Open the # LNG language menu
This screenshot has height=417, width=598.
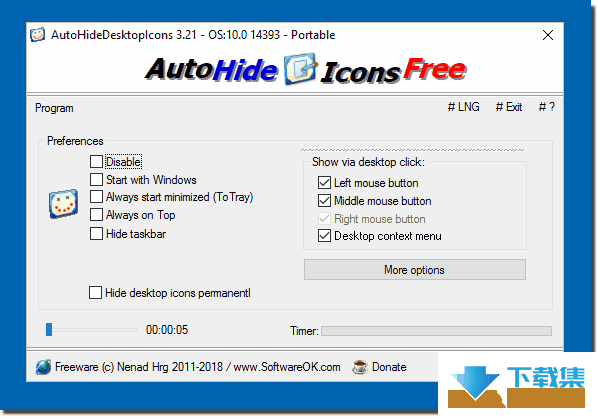(463, 107)
